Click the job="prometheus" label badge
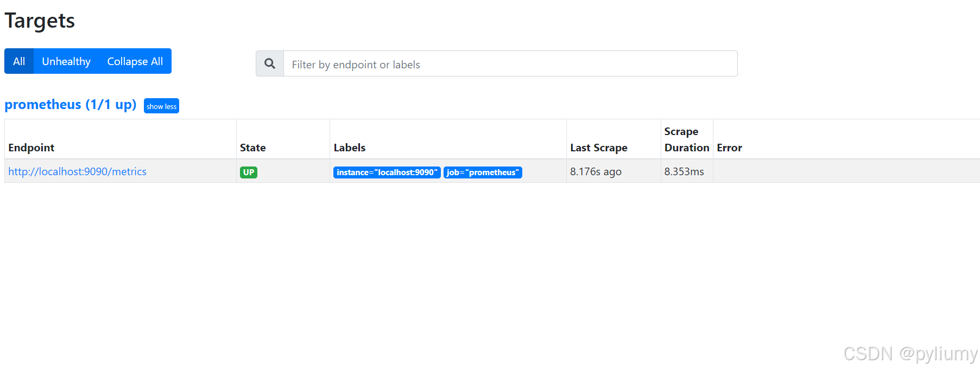Image resolution: width=980 pixels, height=371 pixels. tap(483, 172)
